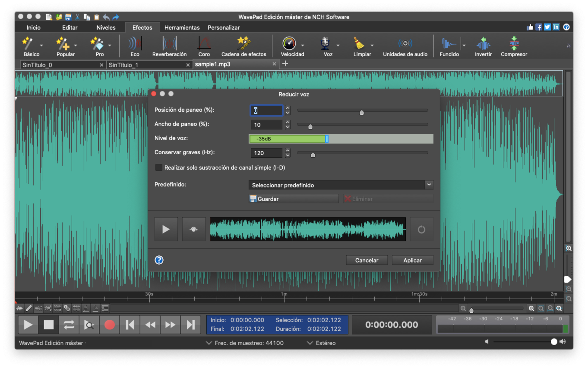Image resolution: width=588 pixels, height=368 pixels.
Task: Open Seleccionar predefinido dropdown
Action: tap(341, 185)
